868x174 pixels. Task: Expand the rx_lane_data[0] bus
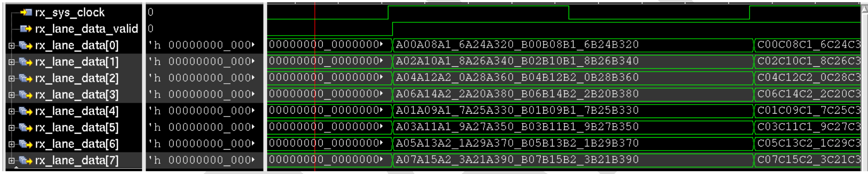12,46
